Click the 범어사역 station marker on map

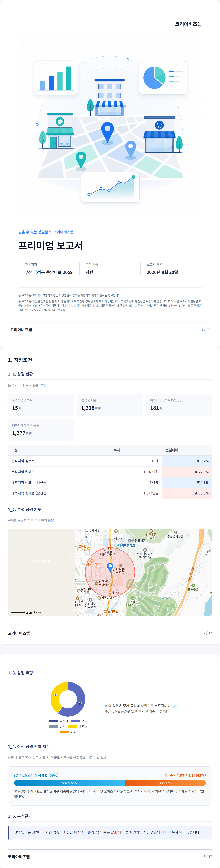(x=110, y=539)
